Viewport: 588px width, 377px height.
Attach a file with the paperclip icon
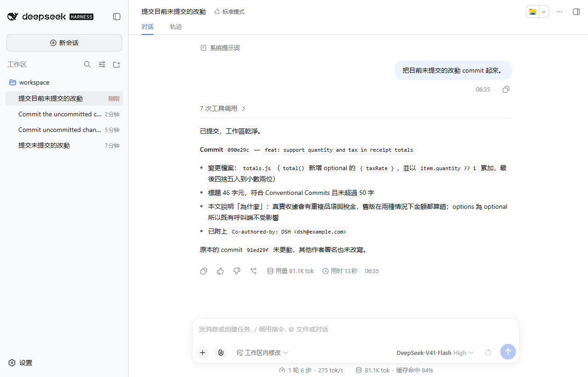(x=221, y=353)
